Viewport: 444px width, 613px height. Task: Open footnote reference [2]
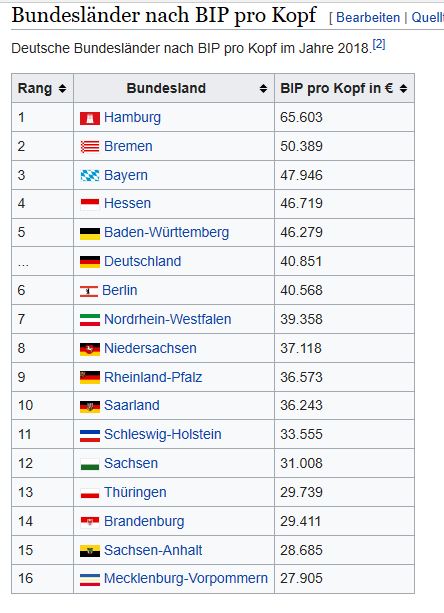coord(379,44)
